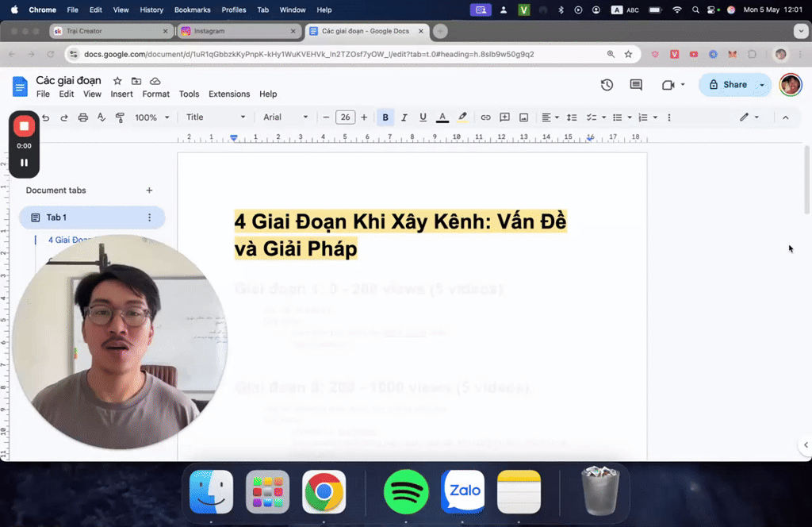Add a new document tab with plus
Viewport: 812px width, 527px height.
(x=149, y=190)
